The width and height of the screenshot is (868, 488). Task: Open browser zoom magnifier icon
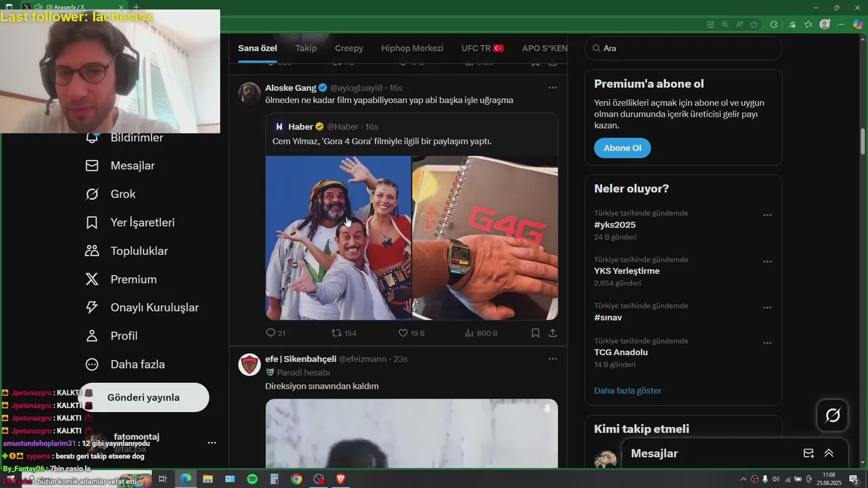[x=725, y=24]
